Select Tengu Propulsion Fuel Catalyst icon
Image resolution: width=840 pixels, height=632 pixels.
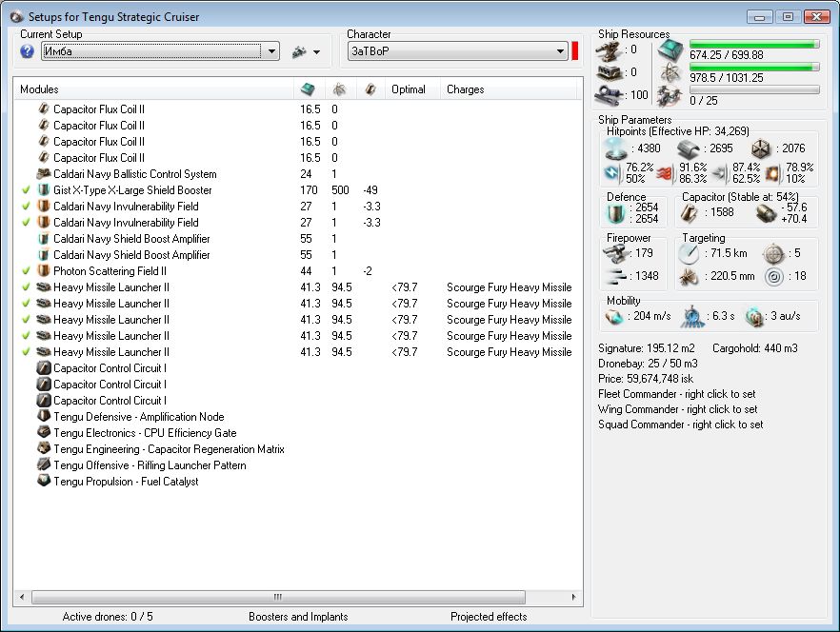[44, 481]
